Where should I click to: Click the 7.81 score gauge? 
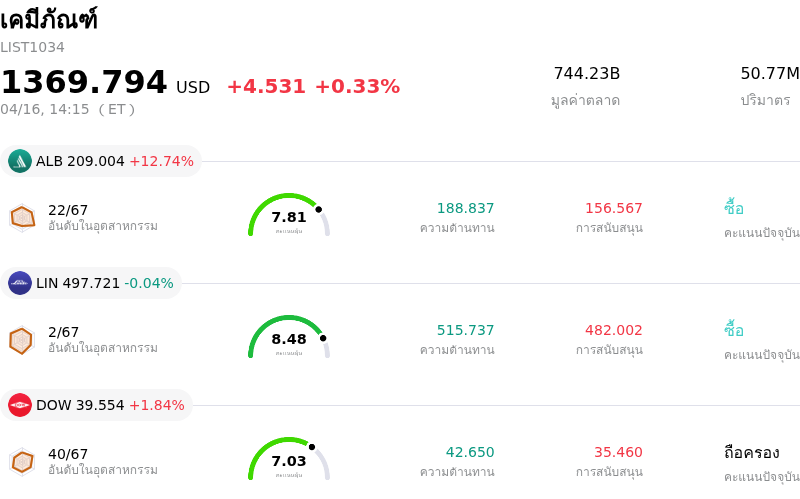(x=289, y=216)
